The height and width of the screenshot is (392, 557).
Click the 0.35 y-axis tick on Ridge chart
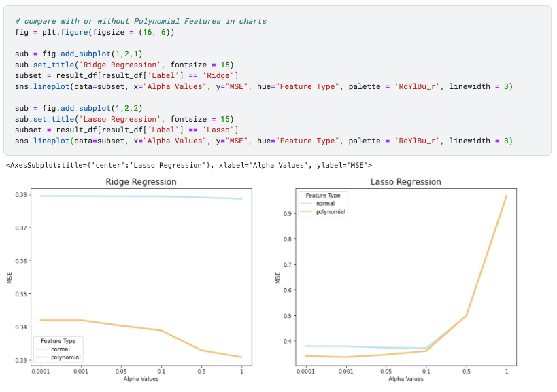point(21,294)
